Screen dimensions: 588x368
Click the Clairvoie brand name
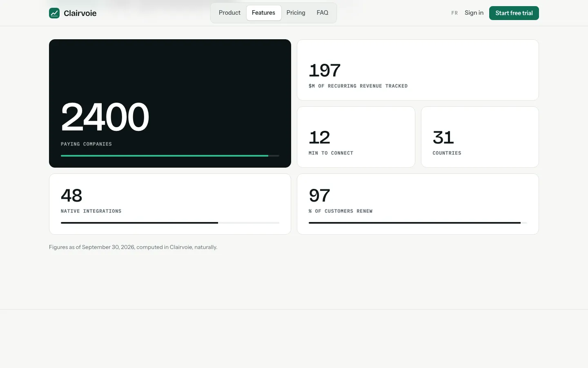[x=80, y=13]
